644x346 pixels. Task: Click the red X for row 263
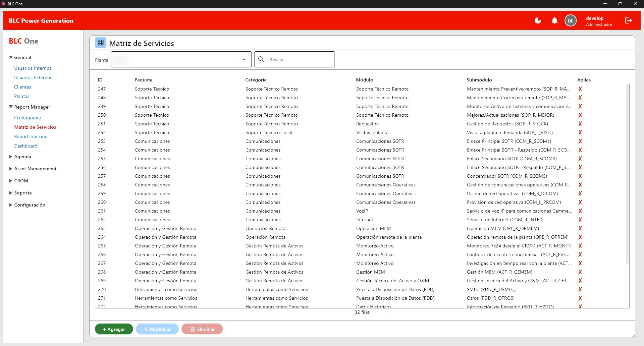click(x=580, y=228)
